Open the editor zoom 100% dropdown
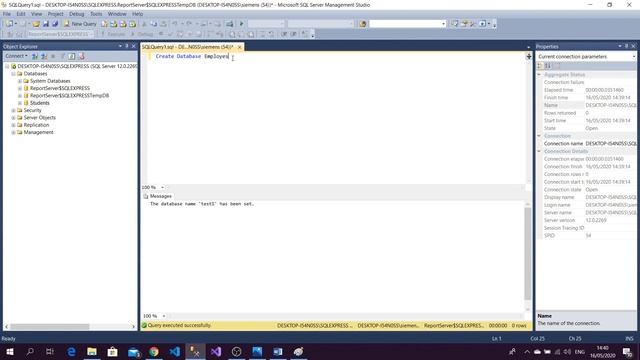 (162, 187)
